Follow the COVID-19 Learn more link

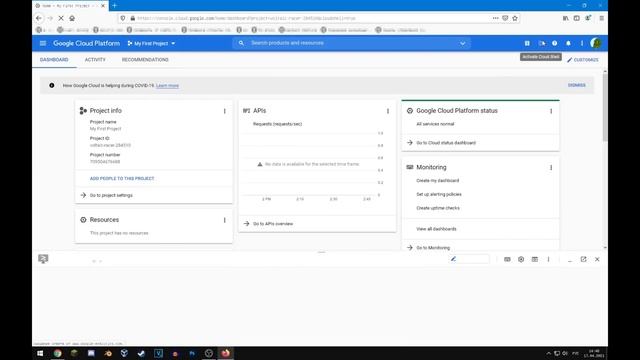(167, 86)
